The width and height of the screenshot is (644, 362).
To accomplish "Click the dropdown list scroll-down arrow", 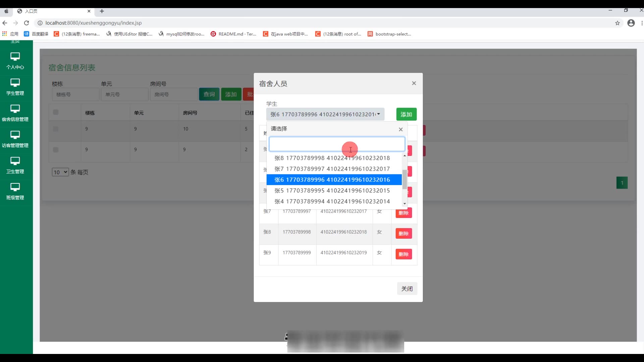I will point(405,204).
